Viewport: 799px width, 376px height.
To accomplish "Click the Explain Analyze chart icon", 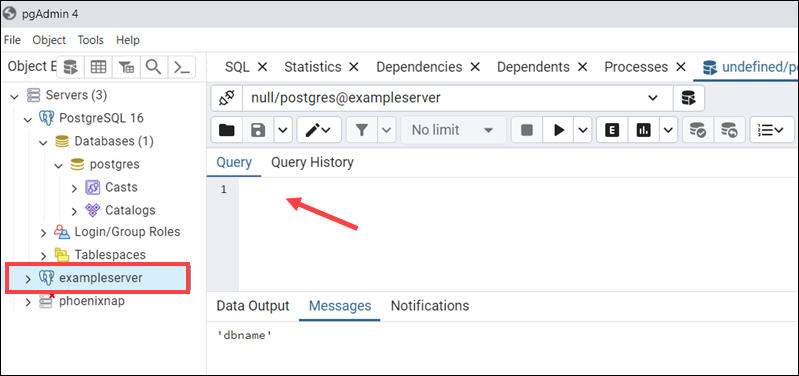I will (x=644, y=130).
